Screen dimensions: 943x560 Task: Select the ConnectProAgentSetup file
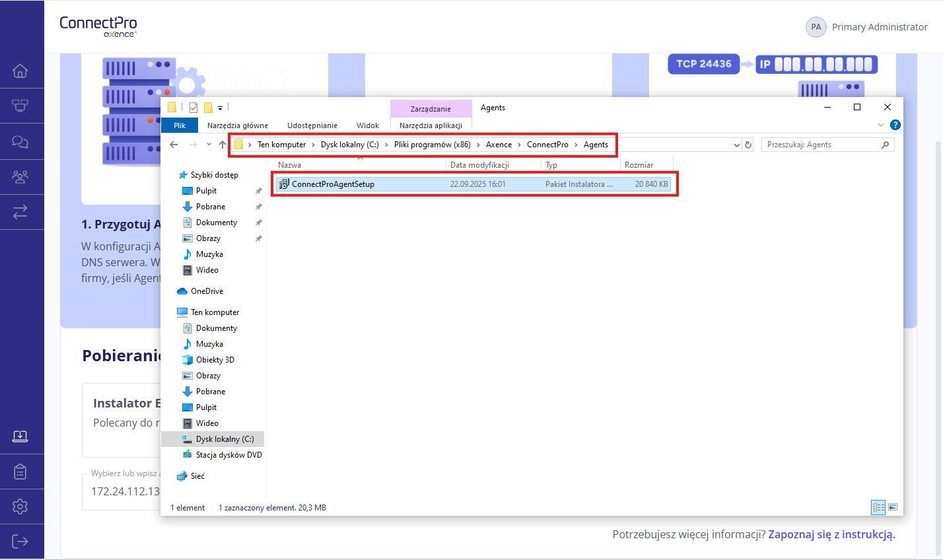pyautogui.click(x=333, y=184)
